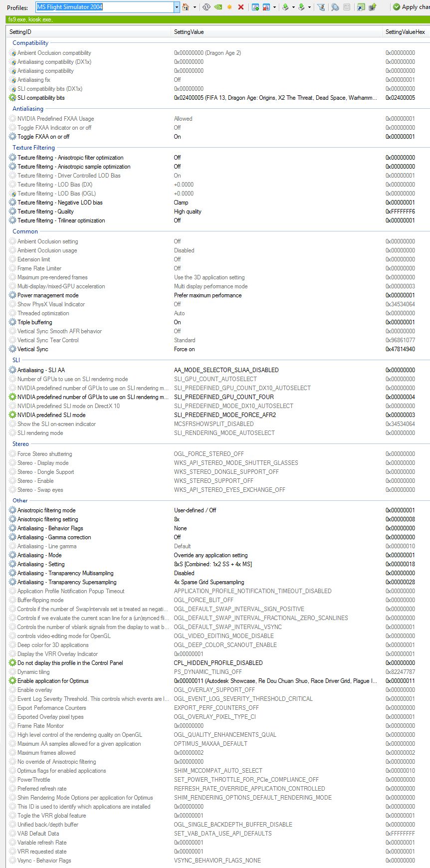Select SLI rendering mode row
Screen dimensions: 430x868
[x=218, y=433]
